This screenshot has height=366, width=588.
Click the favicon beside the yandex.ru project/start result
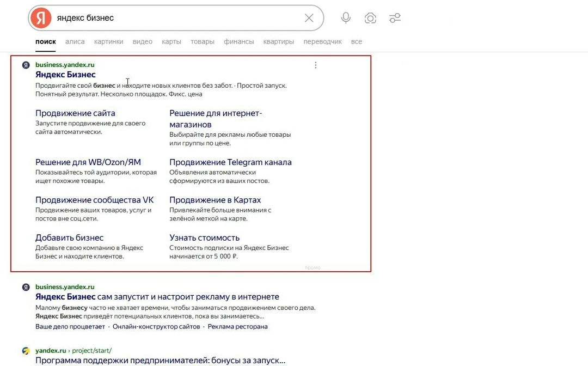[x=26, y=351]
